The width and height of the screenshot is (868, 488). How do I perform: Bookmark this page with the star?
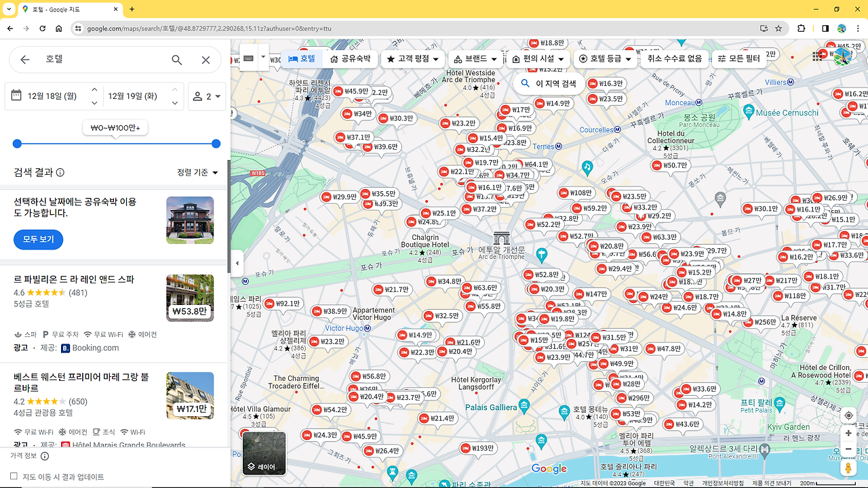pyautogui.click(x=778, y=28)
